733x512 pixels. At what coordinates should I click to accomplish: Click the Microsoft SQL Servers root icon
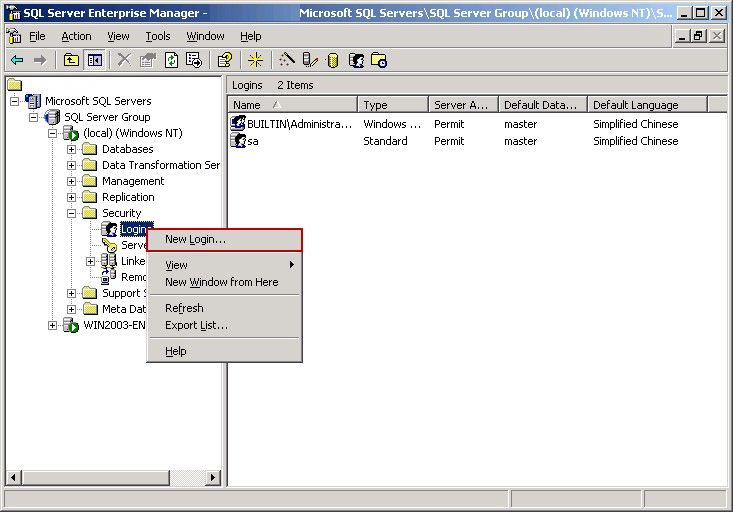tap(33, 101)
